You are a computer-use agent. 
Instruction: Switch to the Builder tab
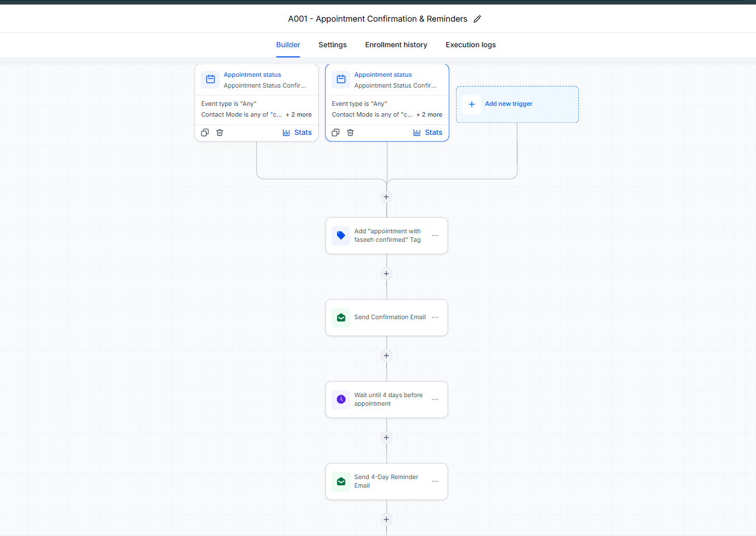288,45
